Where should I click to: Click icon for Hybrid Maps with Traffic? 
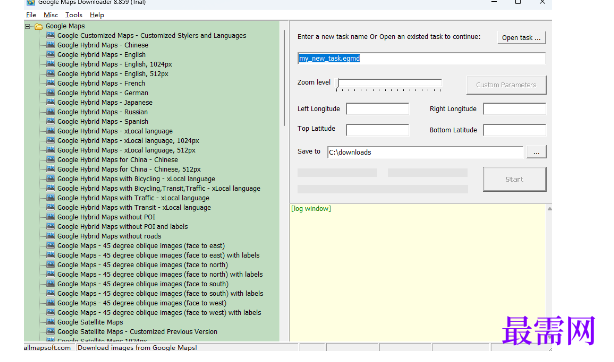(x=50, y=198)
